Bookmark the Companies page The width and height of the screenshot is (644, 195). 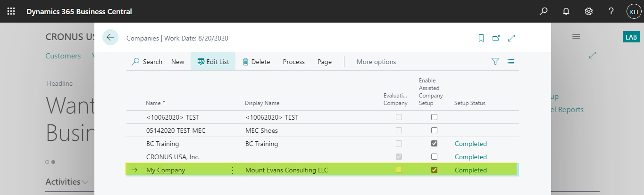481,38
